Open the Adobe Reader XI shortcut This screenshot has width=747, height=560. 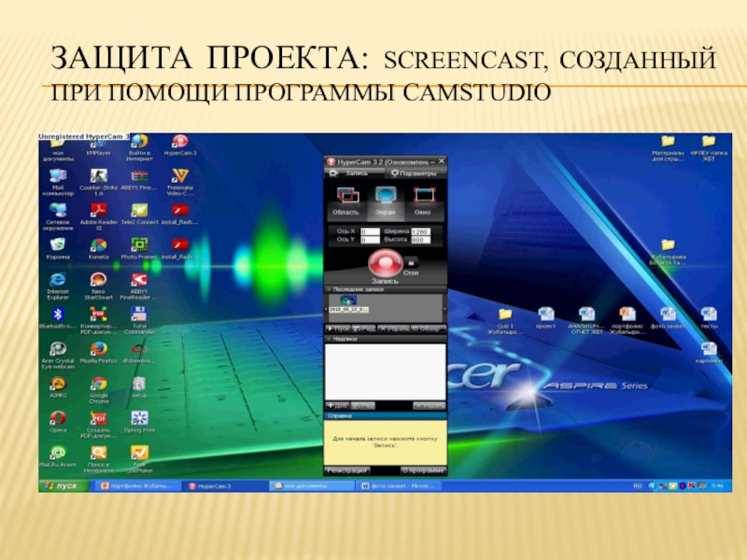pyautogui.click(x=99, y=217)
